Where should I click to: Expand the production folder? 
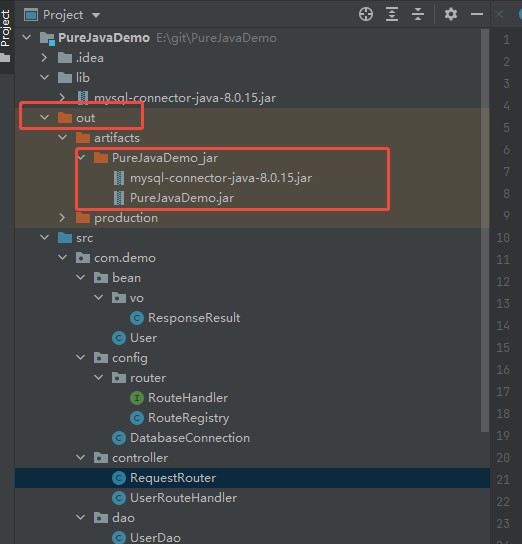pyautogui.click(x=62, y=218)
